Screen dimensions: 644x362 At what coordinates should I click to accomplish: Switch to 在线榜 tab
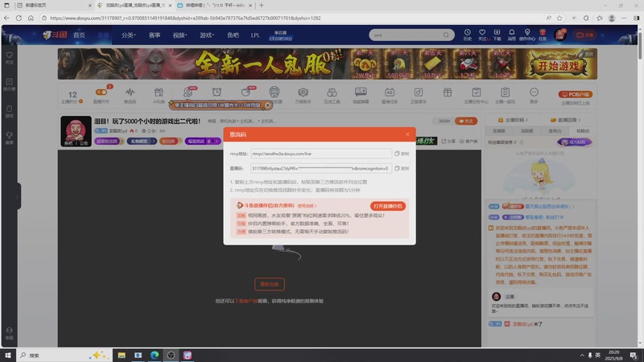tap(498, 131)
